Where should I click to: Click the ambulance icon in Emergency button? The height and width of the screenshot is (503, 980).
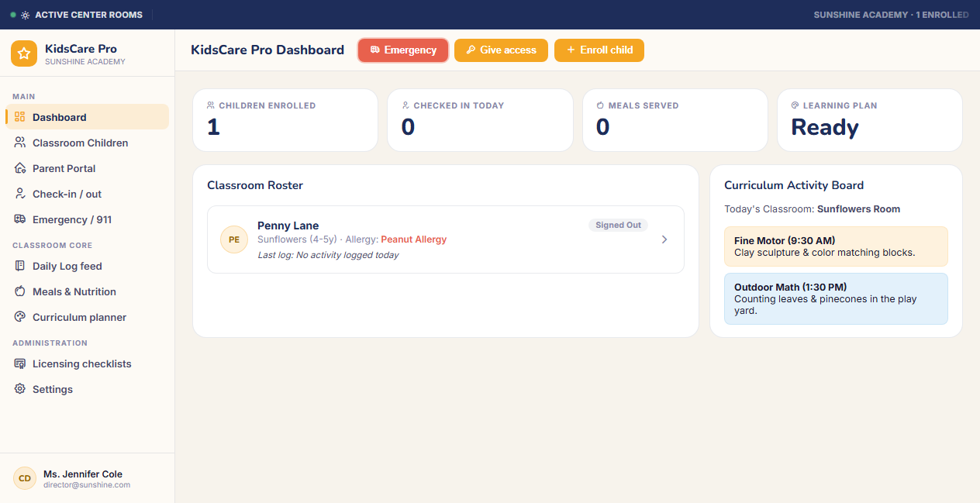point(375,50)
